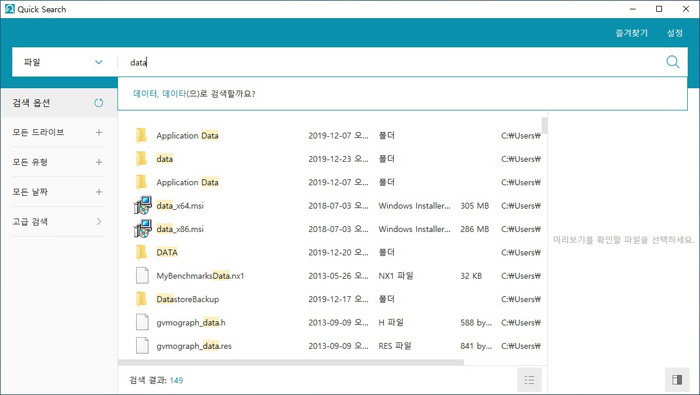Select MyBenchmarksData.nx1 file name

pos(200,276)
